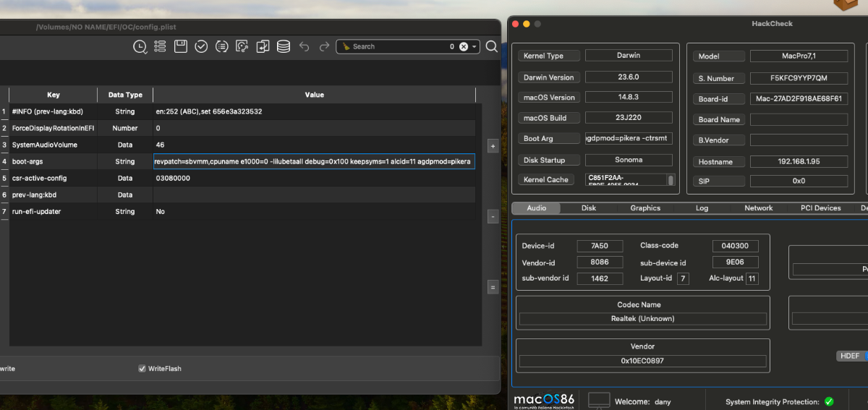
Task: Click the boot-args value text field
Action: click(x=314, y=162)
